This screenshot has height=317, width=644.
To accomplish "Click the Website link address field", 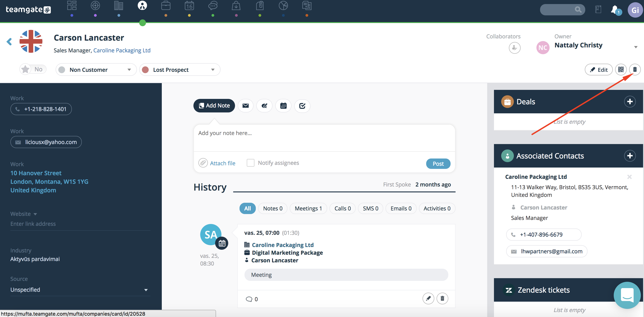I will click(80, 224).
